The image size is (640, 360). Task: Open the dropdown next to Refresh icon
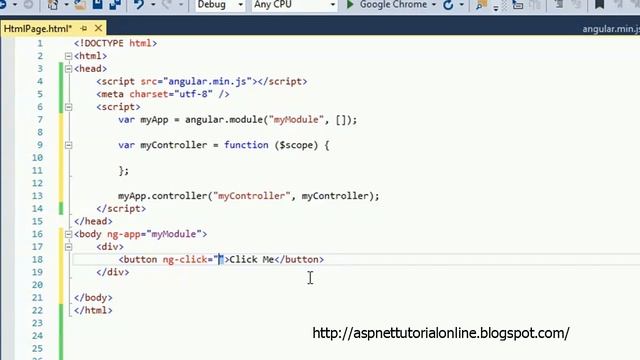tap(462, 4)
